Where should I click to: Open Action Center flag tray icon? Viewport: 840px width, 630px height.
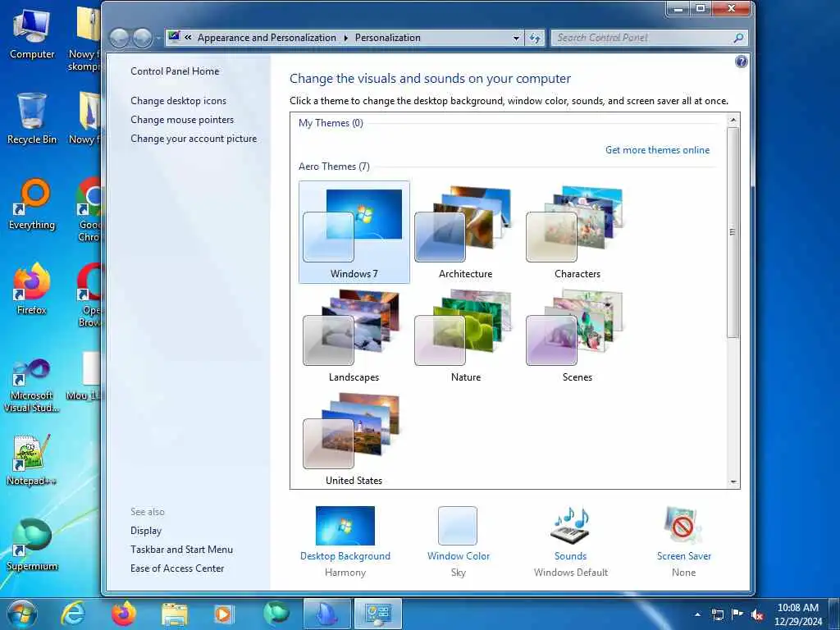737,614
